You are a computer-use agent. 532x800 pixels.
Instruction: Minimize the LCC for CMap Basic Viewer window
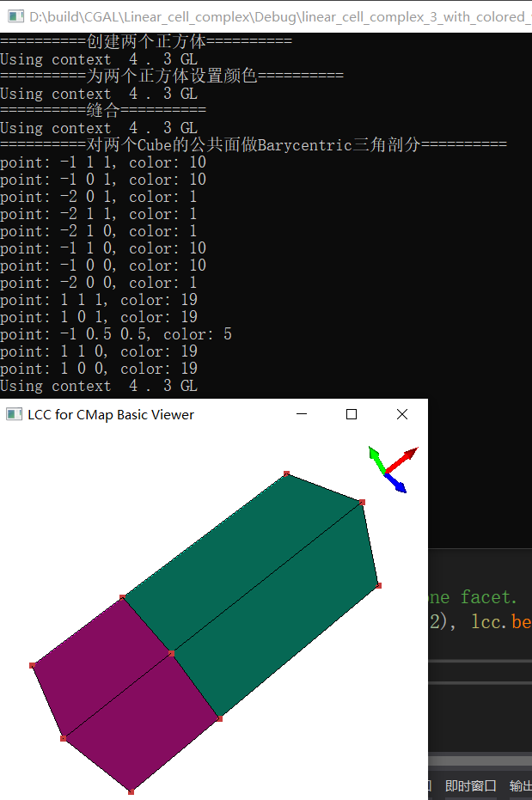[302, 414]
